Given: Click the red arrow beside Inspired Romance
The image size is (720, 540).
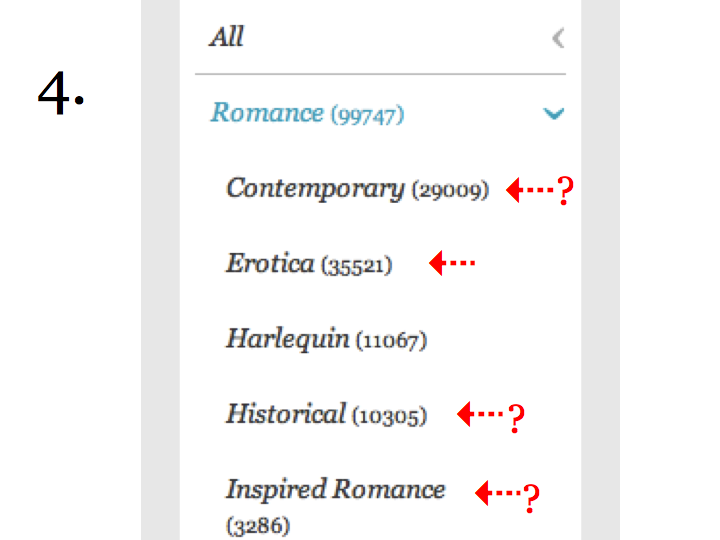Looking at the screenshot, I should pos(498,493).
